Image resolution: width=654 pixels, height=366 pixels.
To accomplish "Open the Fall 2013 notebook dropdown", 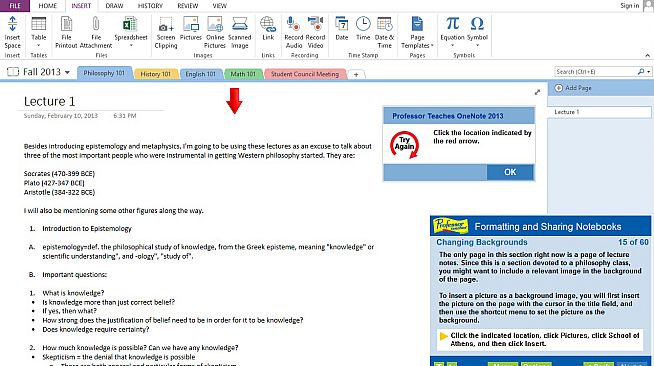I will click(x=67, y=72).
